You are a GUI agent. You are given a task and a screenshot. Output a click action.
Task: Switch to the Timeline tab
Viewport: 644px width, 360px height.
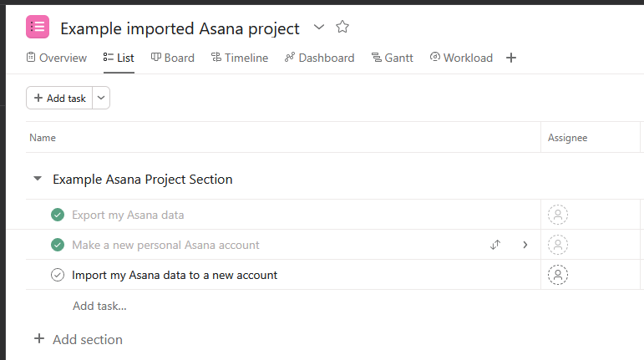point(240,58)
